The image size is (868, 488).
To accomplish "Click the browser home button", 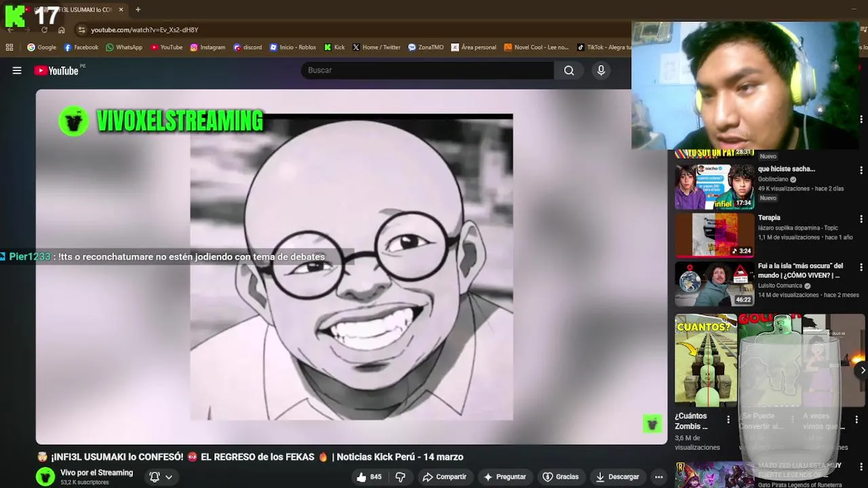I will click(x=62, y=30).
